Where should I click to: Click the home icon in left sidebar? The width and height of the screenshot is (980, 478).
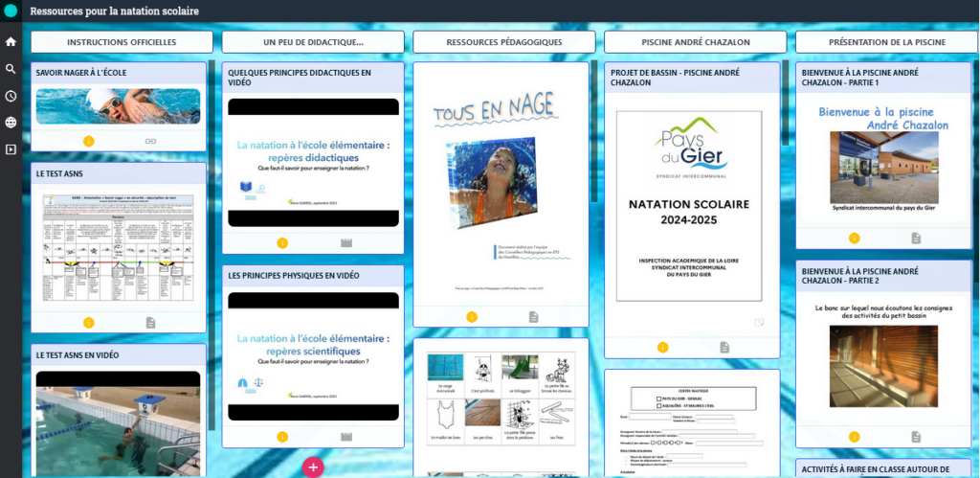point(11,42)
